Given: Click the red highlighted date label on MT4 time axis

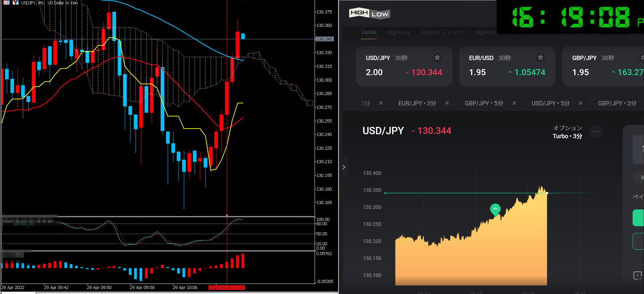Looking at the screenshot, I should [227, 288].
